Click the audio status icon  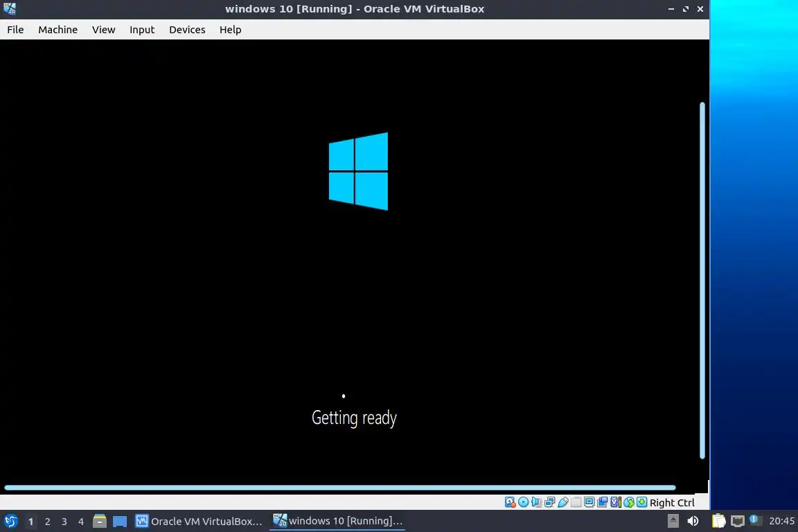(536, 502)
